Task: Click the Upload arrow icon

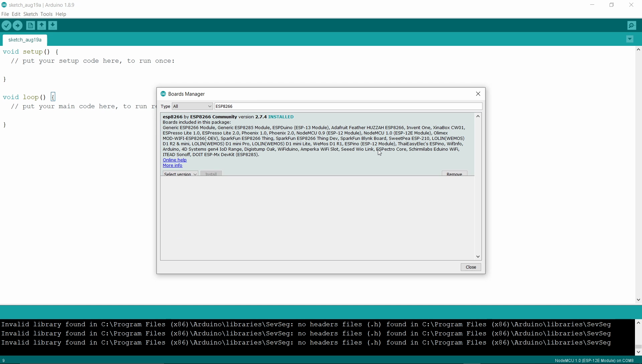Action: tap(18, 26)
